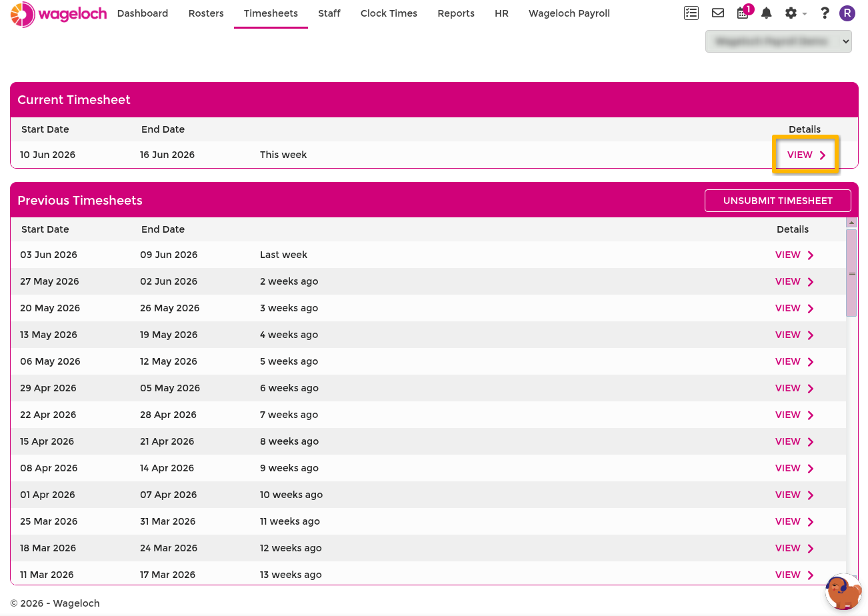Open the notifications bell
The height and width of the screenshot is (616, 868).
coord(767,13)
